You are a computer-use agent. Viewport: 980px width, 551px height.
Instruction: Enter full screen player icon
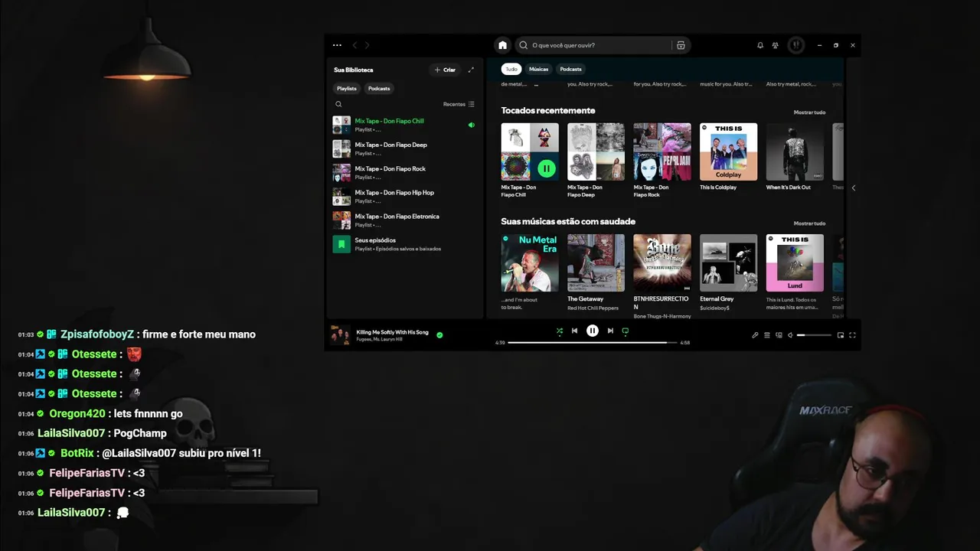tap(852, 335)
